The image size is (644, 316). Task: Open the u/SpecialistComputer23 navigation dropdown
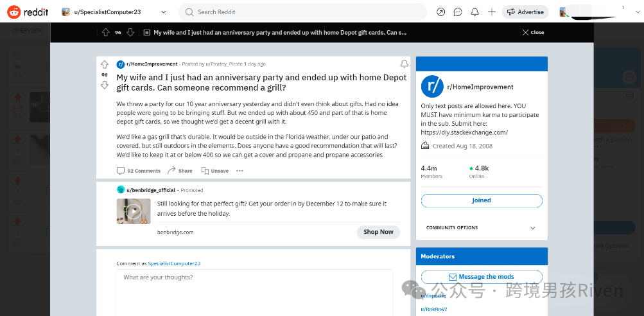(114, 12)
